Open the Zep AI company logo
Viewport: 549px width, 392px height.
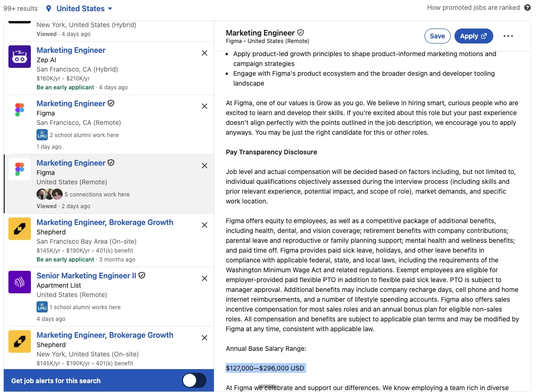tap(20, 57)
